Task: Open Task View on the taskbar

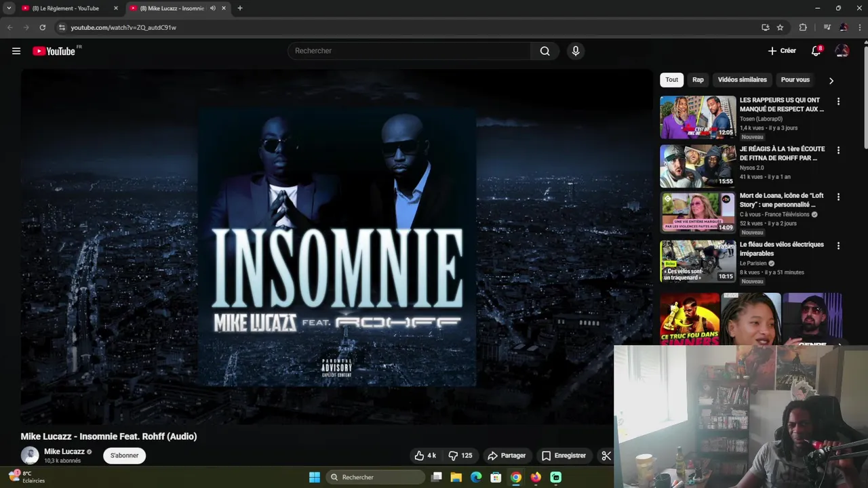Action: (x=437, y=477)
